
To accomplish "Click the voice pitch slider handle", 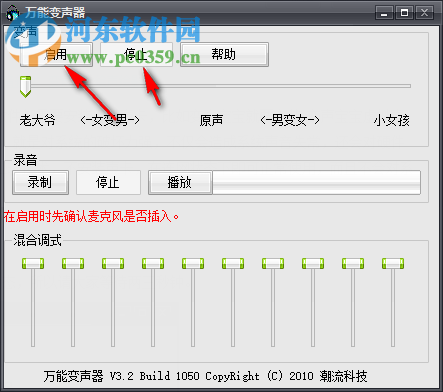I will click(x=25, y=87).
